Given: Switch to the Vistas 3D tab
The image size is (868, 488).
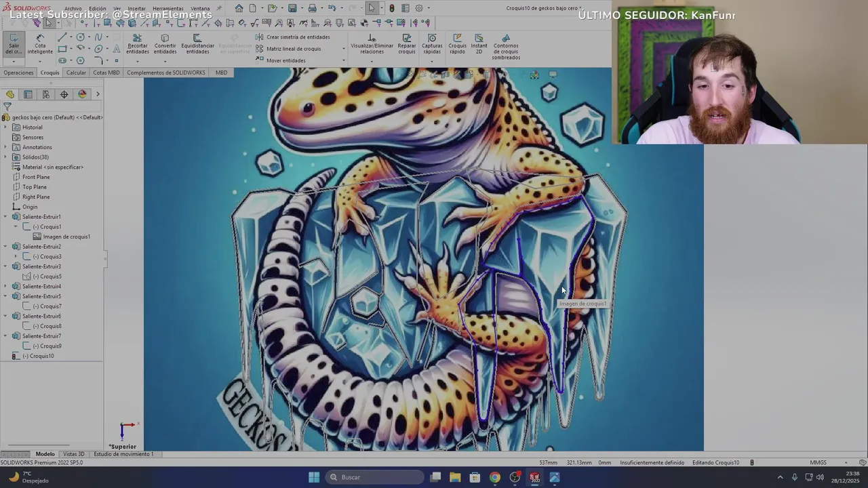Looking at the screenshot, I should tap(73, 454).
